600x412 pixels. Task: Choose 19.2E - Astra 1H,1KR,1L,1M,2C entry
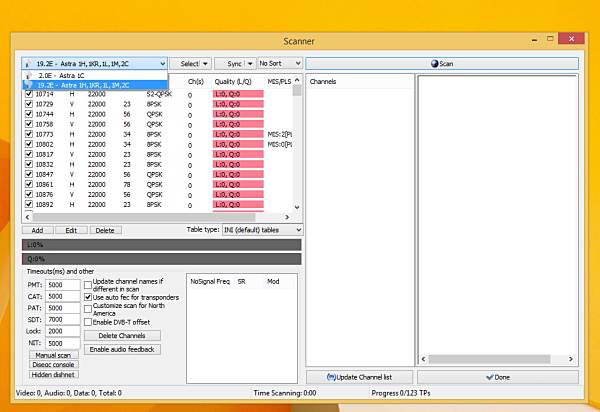(x=95, y=85)
